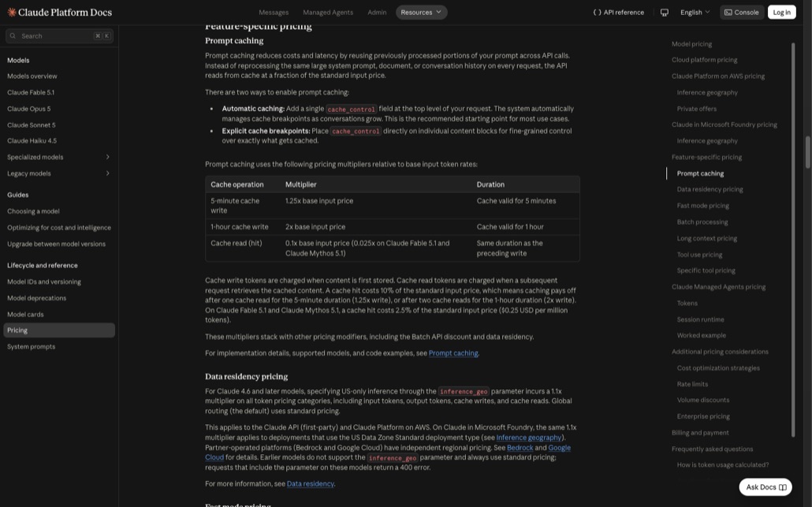Open the Messages tab
Viewport: 812px width, 507px height.
pos(274,13)
